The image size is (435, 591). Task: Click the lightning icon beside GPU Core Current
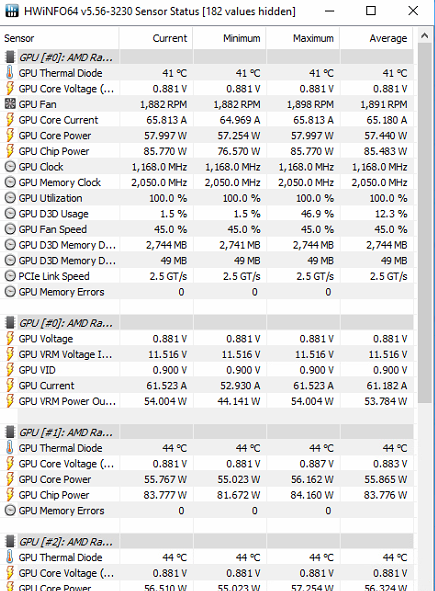[10, 120]
